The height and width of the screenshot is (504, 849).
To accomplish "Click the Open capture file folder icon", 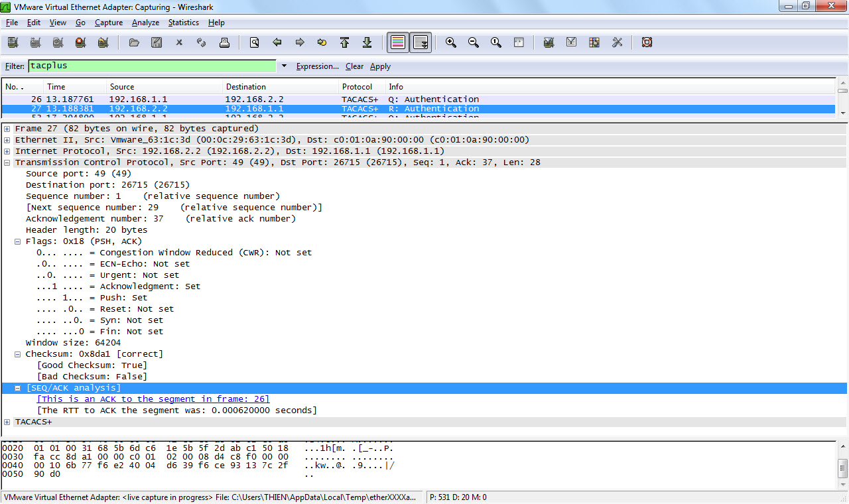I will [x=134, y=42].
